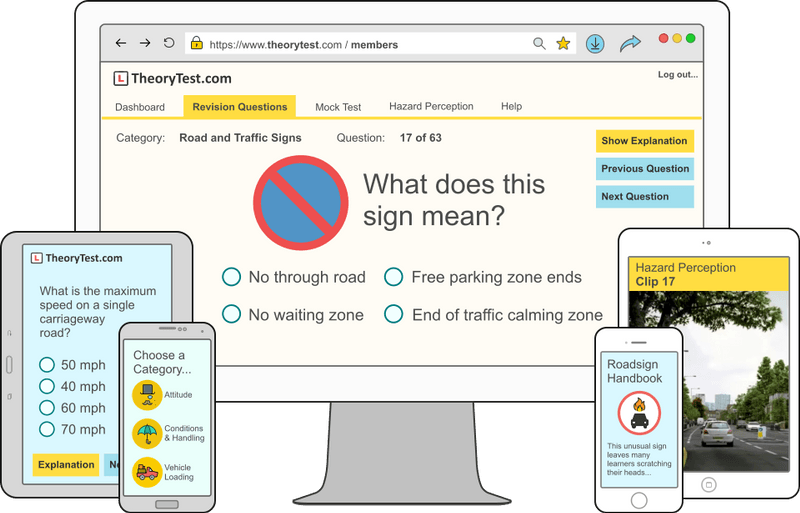Viewport: 800px width, 513px height.
Task: Go to Previous Question
Action: tap(644, 168)
